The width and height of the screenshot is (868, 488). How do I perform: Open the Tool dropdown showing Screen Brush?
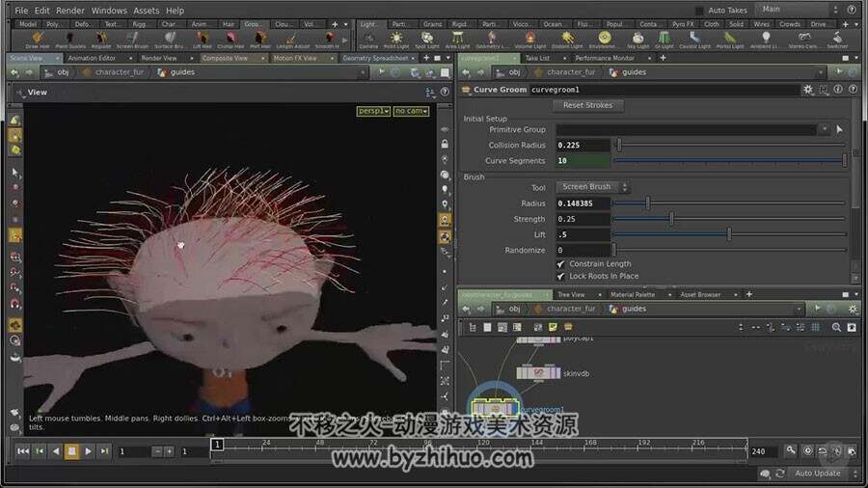[x=593, y=187]
